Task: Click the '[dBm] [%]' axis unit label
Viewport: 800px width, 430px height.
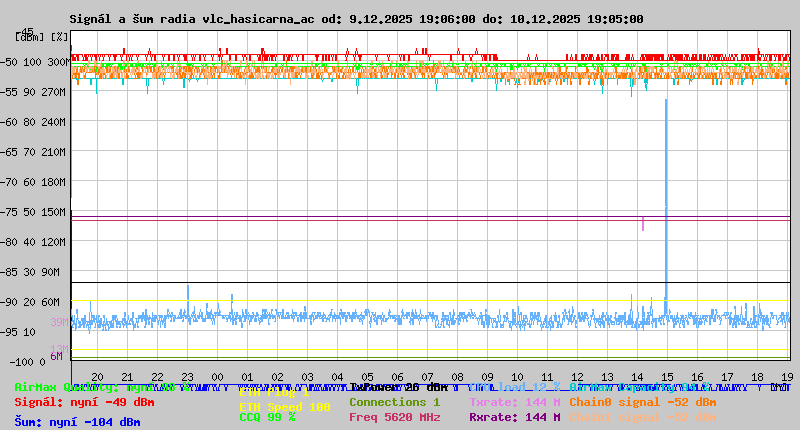Action: coord(41,37)
